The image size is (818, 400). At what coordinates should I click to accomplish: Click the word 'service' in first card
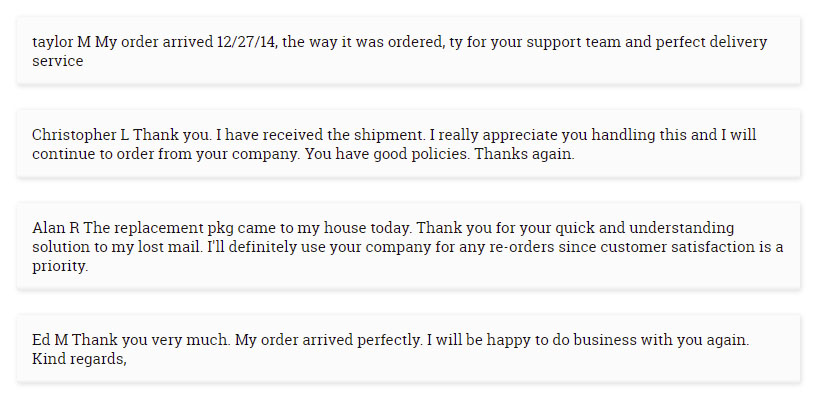[57, 61]
